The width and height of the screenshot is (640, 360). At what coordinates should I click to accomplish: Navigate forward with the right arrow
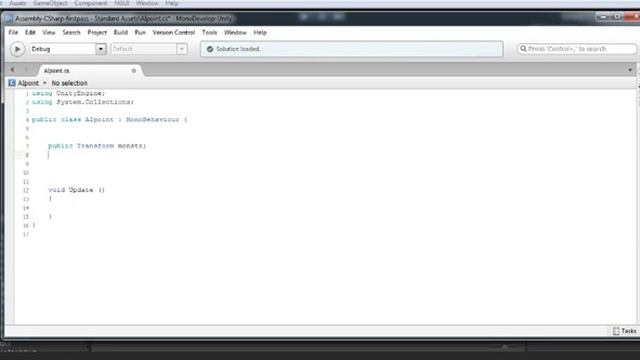26,70
